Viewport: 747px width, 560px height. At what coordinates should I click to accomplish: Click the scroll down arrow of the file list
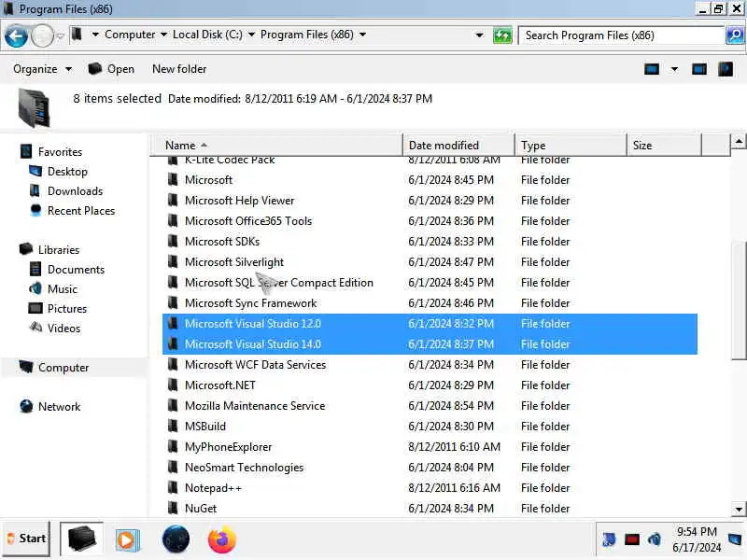pos(738,509)
